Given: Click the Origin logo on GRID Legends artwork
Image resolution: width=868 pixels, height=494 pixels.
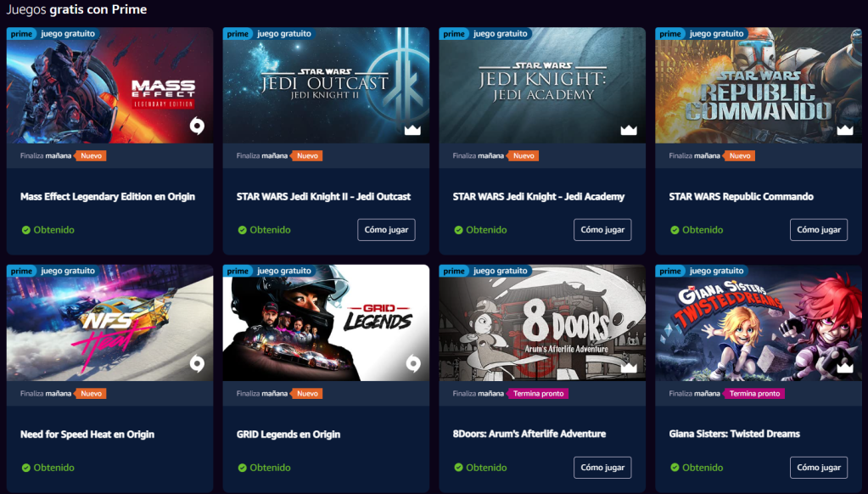Looking at the screenshot, I should [412, 363].
